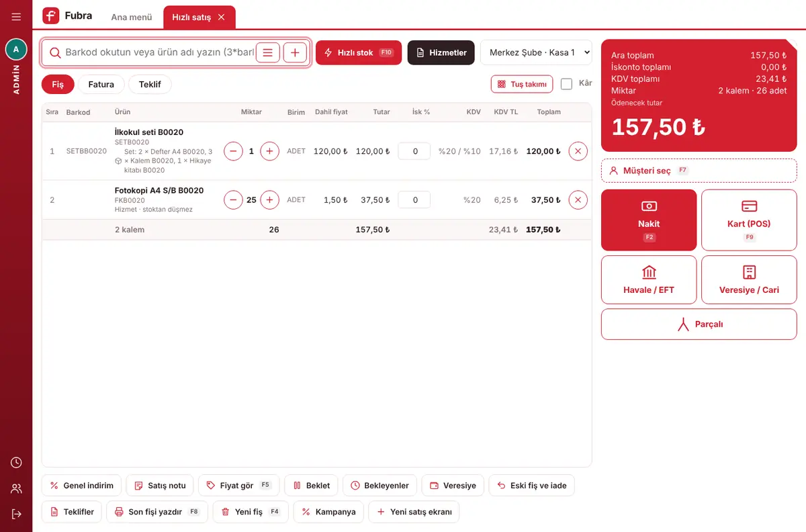Select the Fiş document type
The width and height of the screenshot is (806, 532).
point(58,85)
